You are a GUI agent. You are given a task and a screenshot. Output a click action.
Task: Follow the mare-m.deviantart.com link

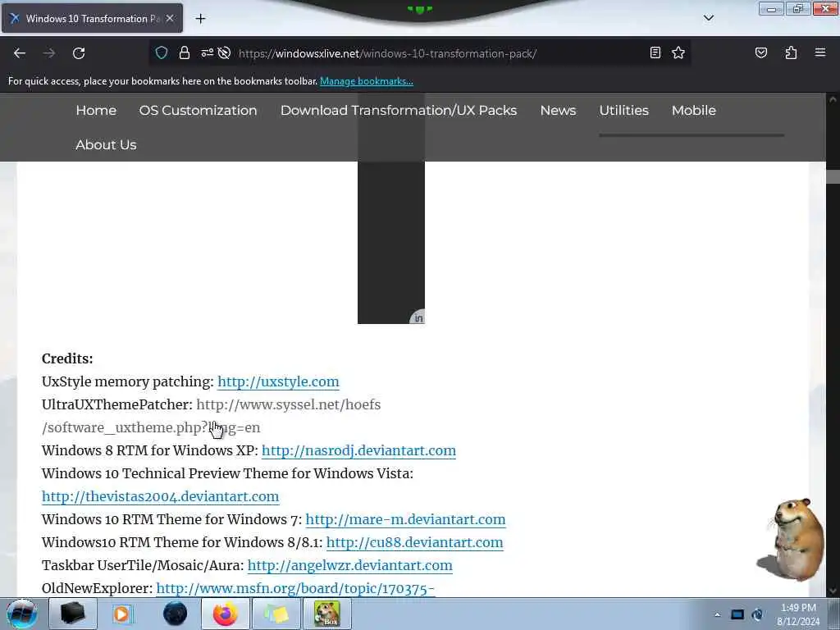coord(405,519)
